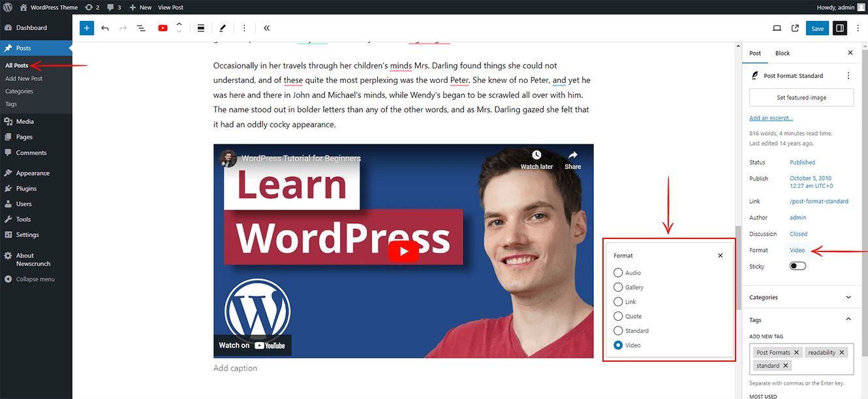Click Add New Post submenu item
Screen dimensions: 868x399
(23, 78)
